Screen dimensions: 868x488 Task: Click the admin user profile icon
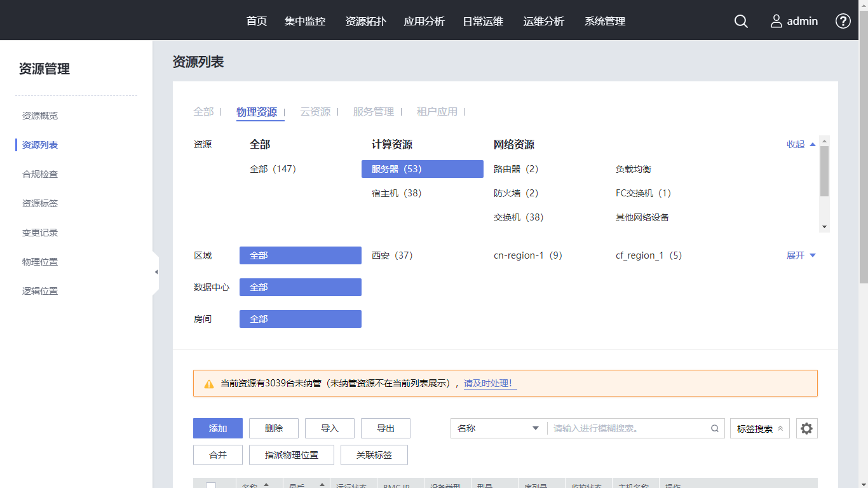[x=776, y=21]
